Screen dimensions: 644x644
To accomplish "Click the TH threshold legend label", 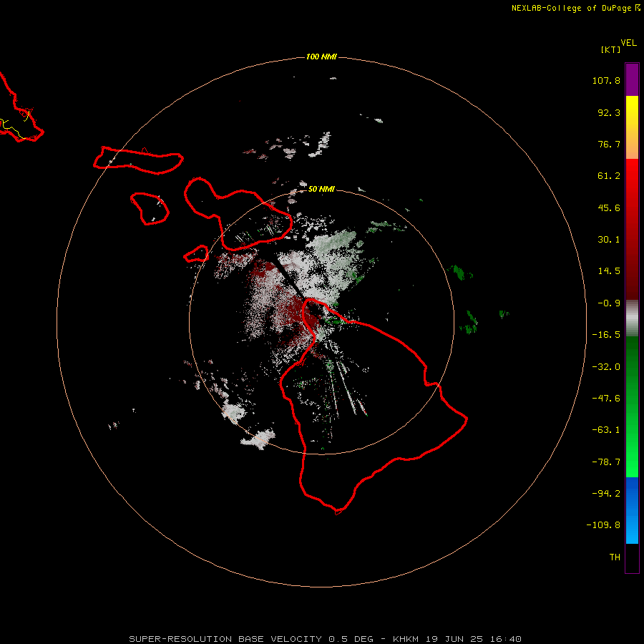I will pyautogui.click(x=615, y=557).
